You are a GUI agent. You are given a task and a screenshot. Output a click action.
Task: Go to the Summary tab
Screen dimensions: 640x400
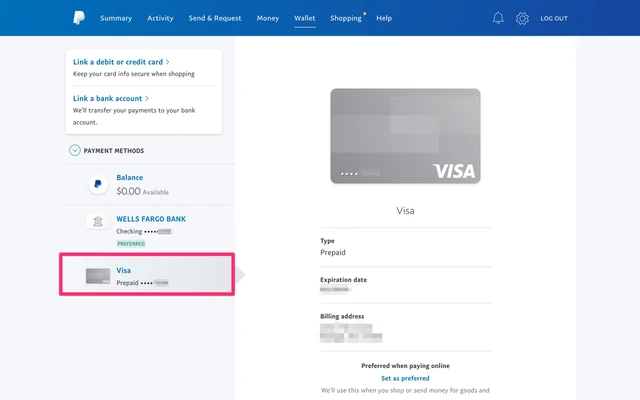click(116, 18)
